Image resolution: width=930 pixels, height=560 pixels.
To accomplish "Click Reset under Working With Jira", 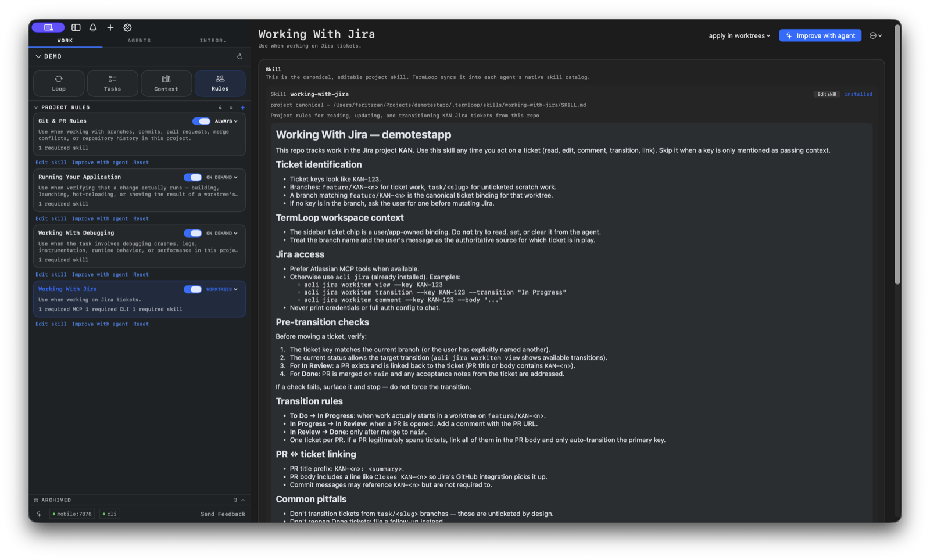I will 141,324.
